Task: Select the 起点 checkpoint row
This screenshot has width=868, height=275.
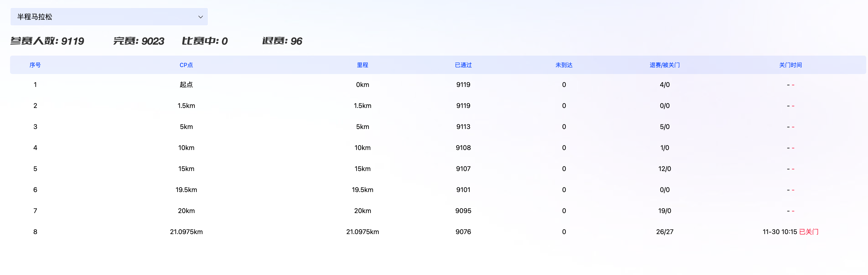Action: (x=186, y=85)
